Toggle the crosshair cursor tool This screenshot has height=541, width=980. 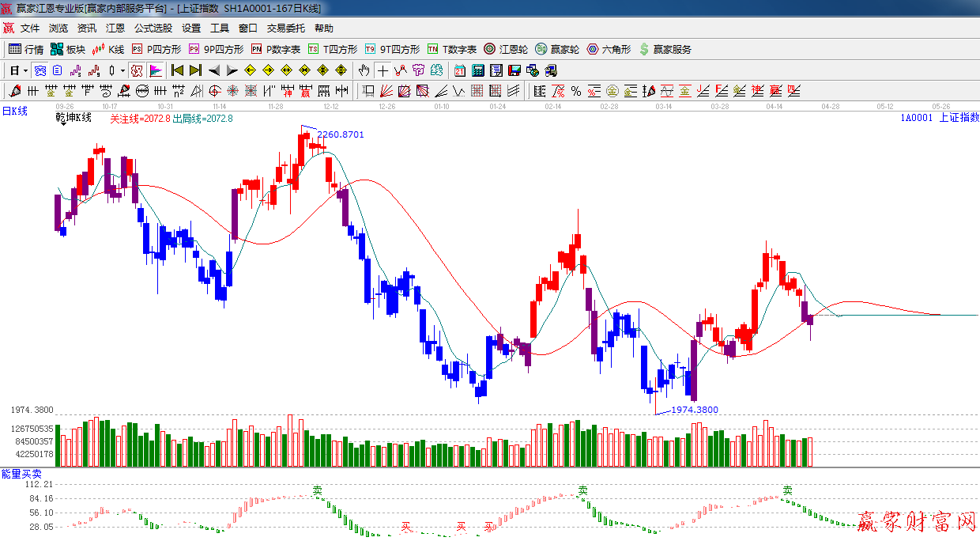pos(383,70)
